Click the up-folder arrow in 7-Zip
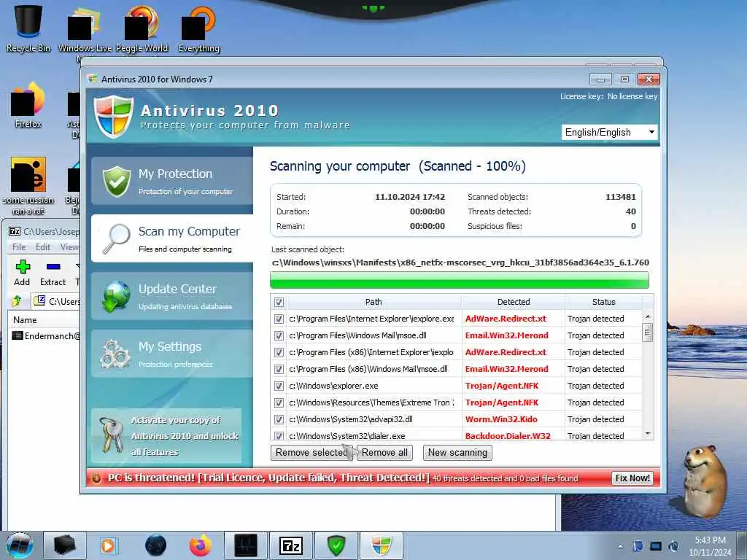The image size is (747, 560). coord(18,301)
